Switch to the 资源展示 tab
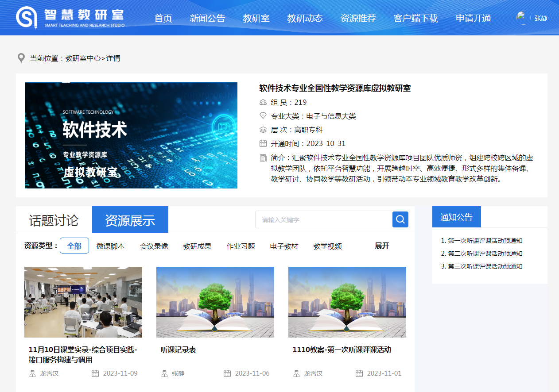The image size is (559, 392). click(x=130, y=220)
